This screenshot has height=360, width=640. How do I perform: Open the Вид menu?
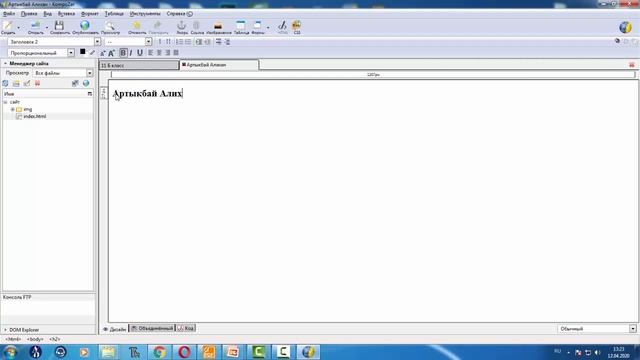click(x=47, y=14)
